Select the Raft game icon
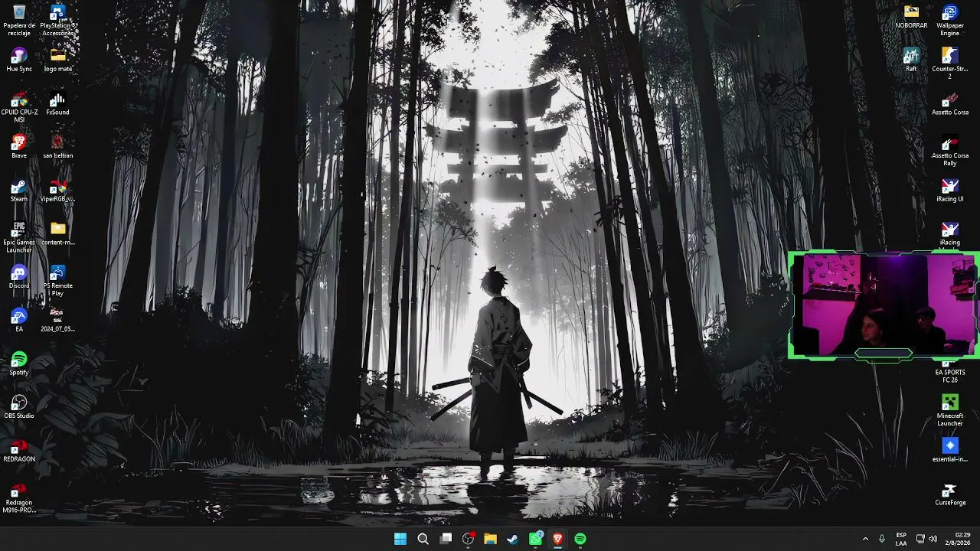Image resolution: width=980 pixels, height=551 pixels. (911, 60)
